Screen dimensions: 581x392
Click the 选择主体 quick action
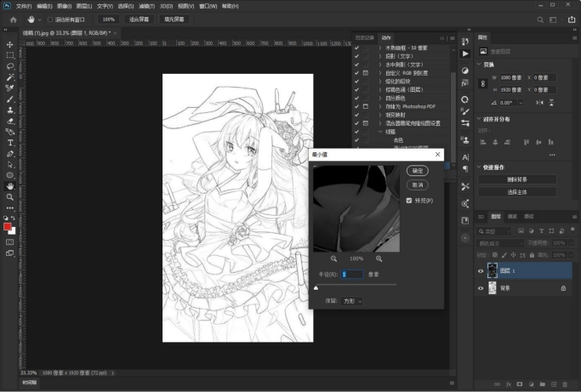(517, 192)
